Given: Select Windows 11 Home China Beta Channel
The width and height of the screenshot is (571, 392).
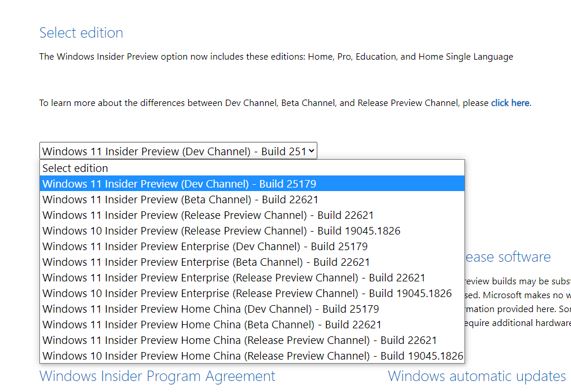Looking at the screenshot, I should pyautogui.click(x=252, y=325).
